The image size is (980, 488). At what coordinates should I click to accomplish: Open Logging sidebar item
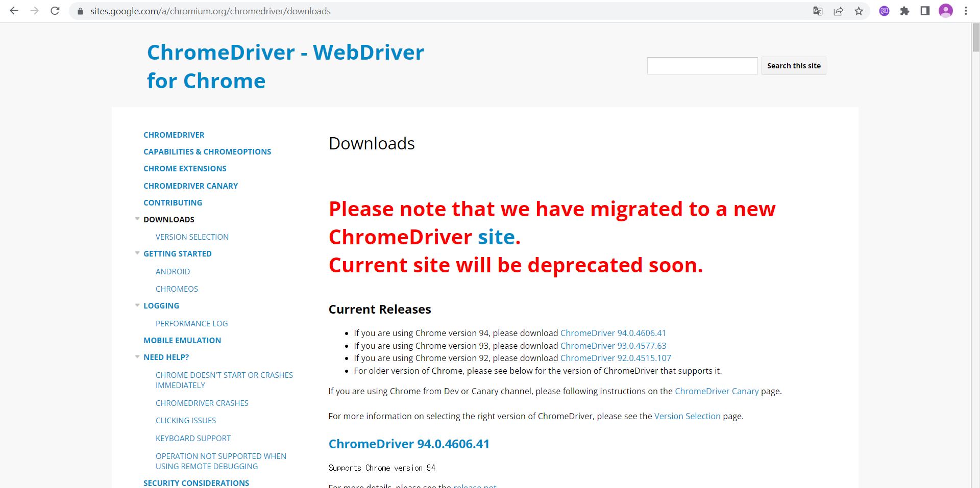tap(161, 305)
